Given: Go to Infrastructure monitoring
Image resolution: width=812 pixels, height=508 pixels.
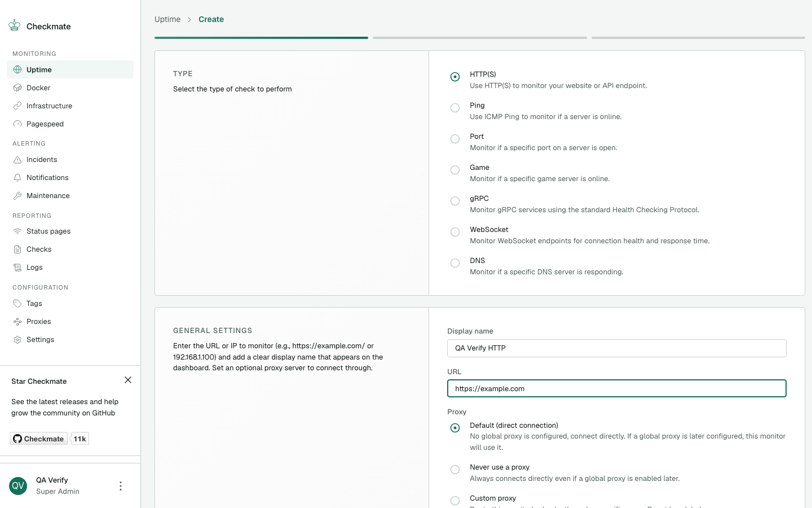Looking at the screenshot, I should (x=70, y=106).
